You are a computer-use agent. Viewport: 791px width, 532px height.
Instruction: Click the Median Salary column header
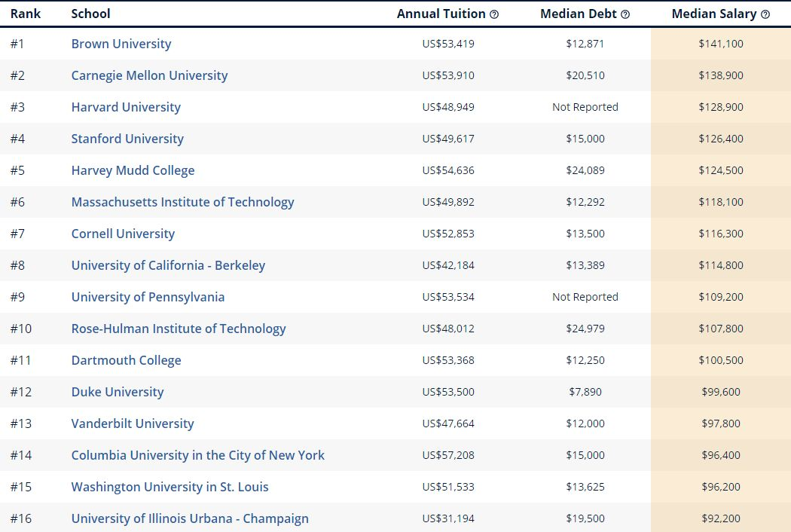click(x=714, y=14)
